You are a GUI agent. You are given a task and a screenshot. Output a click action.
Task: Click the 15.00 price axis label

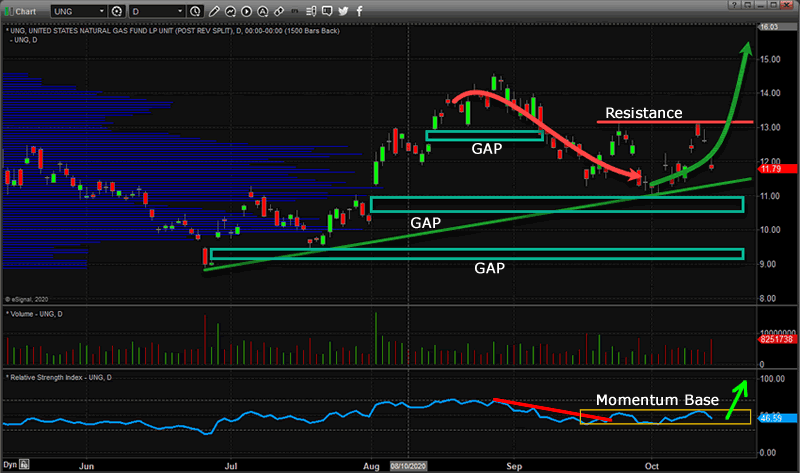(770, 59)
